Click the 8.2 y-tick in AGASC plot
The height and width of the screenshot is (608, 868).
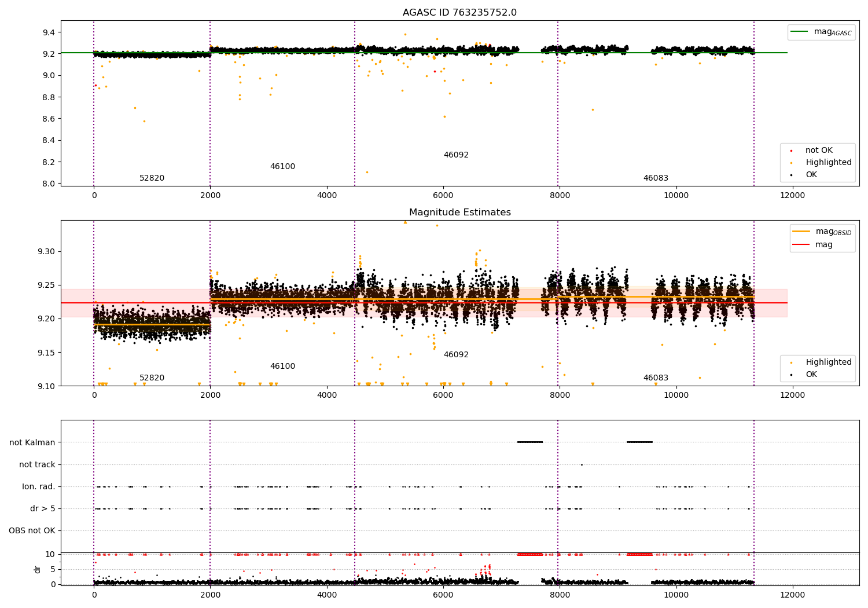[x=49, y=162]
